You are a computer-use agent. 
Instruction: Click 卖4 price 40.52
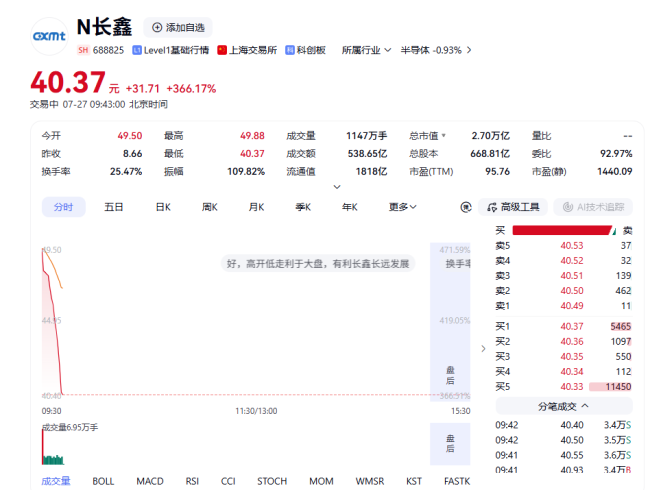pos(572,261)
